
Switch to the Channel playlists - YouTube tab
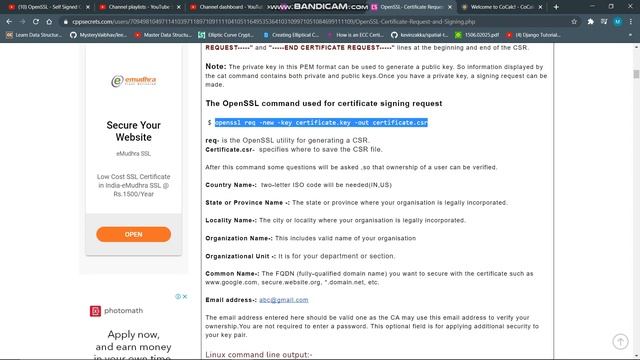[139, 7]
